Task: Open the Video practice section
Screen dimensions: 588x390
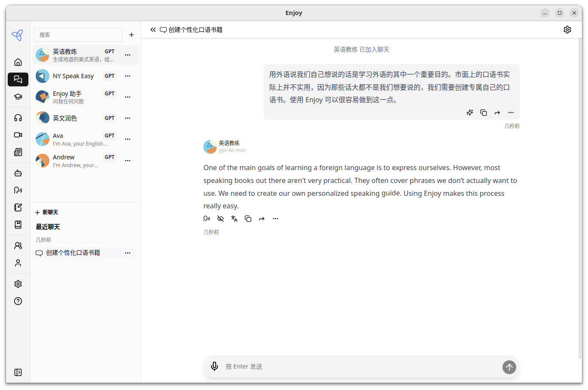Action: [18, 134]
